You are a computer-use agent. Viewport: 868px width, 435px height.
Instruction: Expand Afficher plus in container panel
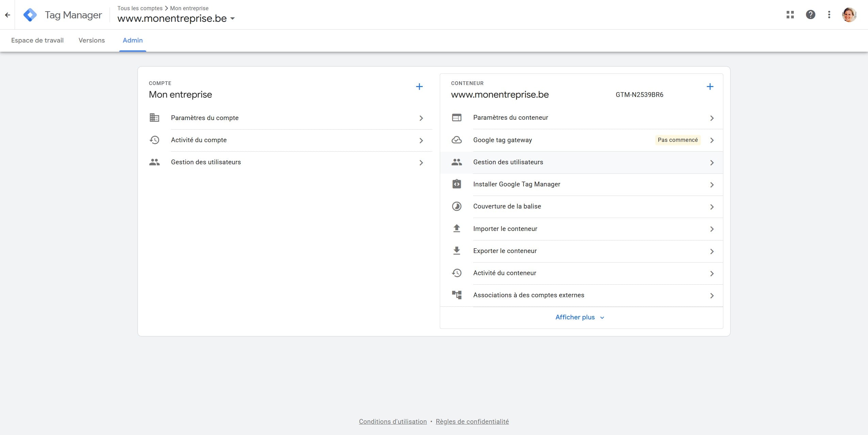[x=579, y=317]
